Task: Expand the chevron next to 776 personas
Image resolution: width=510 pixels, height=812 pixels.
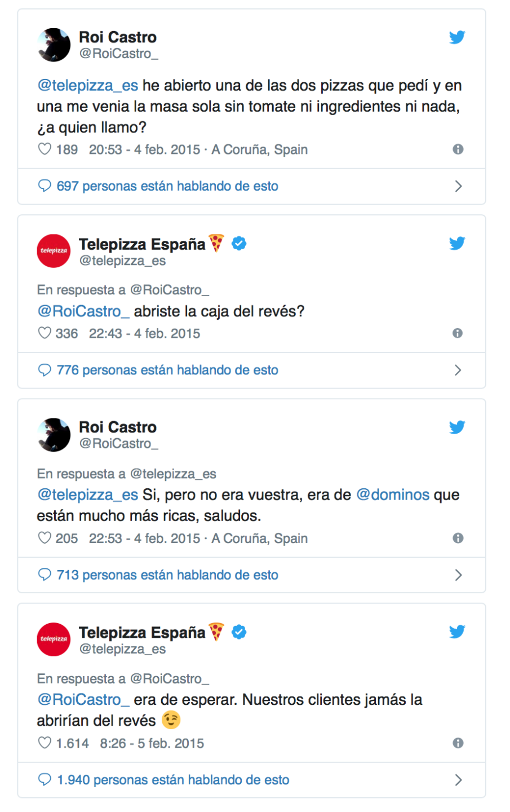Action: tap(458, 370)
